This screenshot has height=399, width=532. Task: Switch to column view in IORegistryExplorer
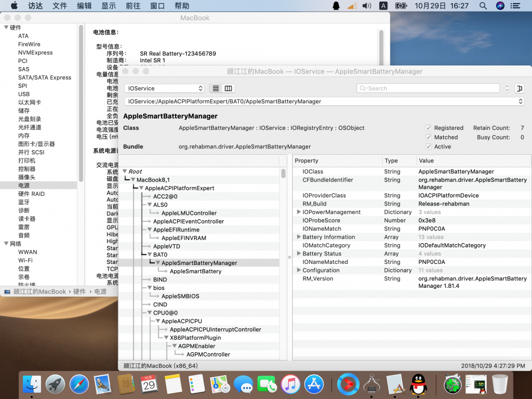(228, 88)
